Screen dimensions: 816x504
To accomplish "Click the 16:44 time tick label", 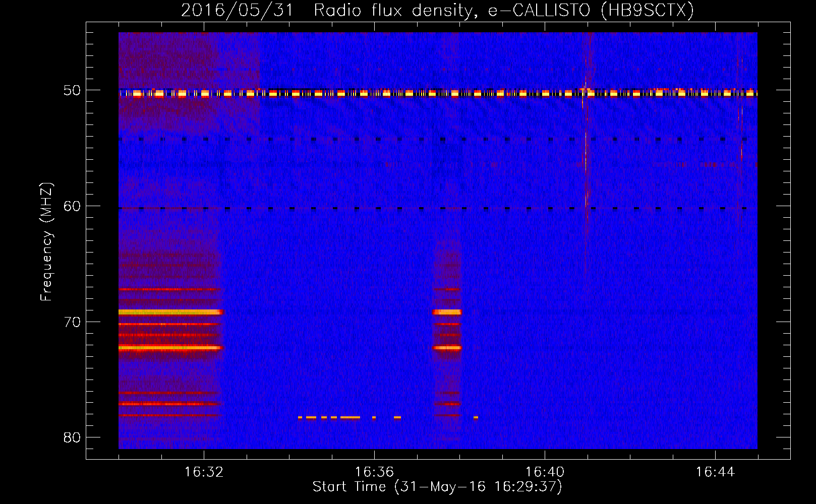I will coord(715,472).
